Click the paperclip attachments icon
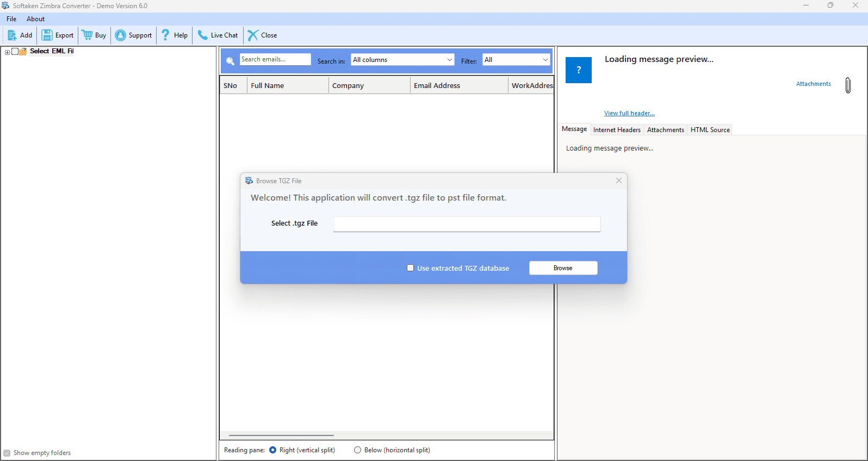This screenshot has height=461, width=868. coord(848,85)
